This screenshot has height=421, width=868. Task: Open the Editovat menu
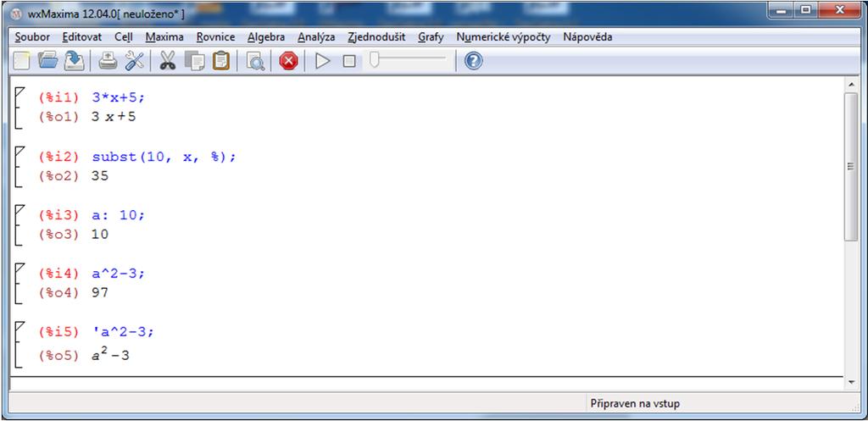(82, 37)
